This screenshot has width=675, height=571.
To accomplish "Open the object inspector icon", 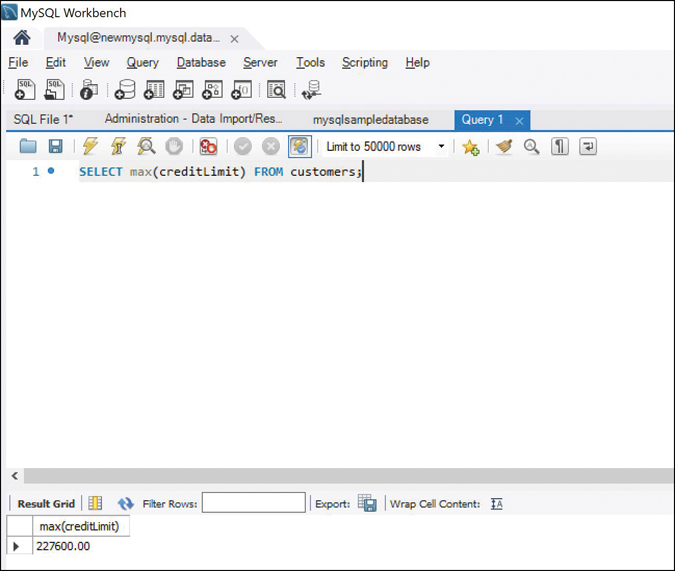I will point(89,90).
